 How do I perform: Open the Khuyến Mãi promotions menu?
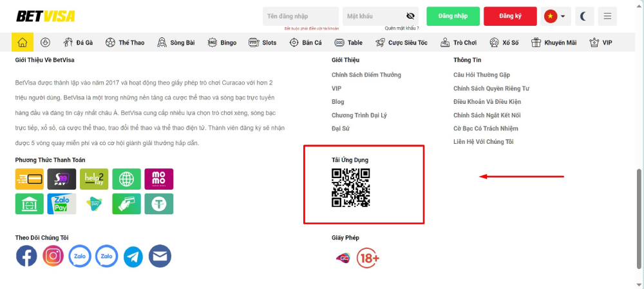554,43
